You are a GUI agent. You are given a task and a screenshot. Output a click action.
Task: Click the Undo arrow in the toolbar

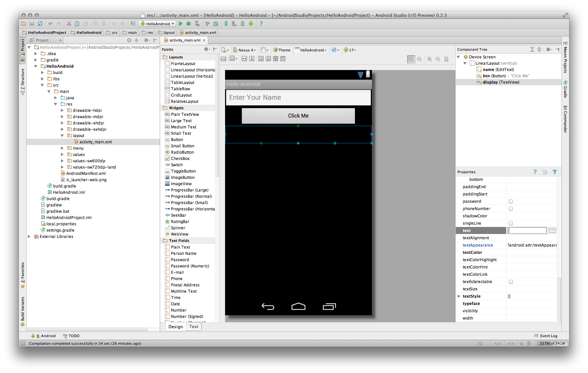[x=50, y=24]
